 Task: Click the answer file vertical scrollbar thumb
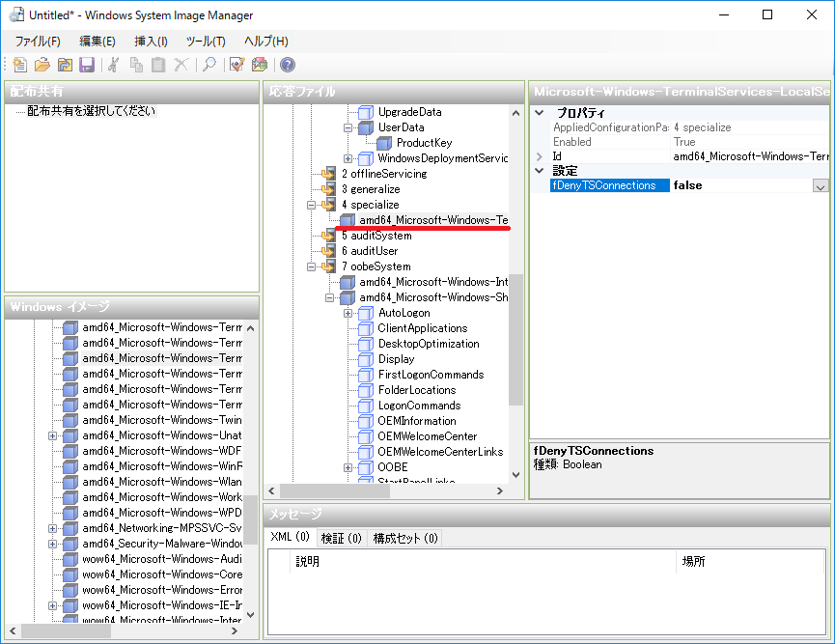point(515,340)
